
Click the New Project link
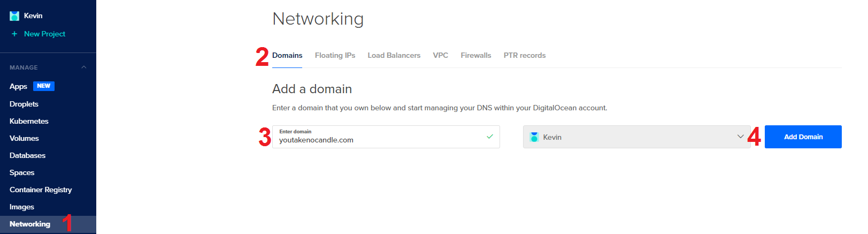(44, 34)
